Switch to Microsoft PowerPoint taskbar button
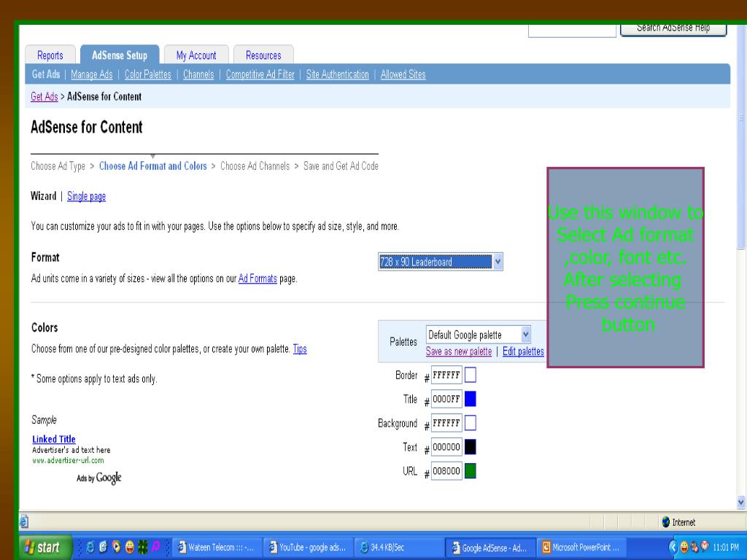The image size is (747, 560). tap(581, 548)
